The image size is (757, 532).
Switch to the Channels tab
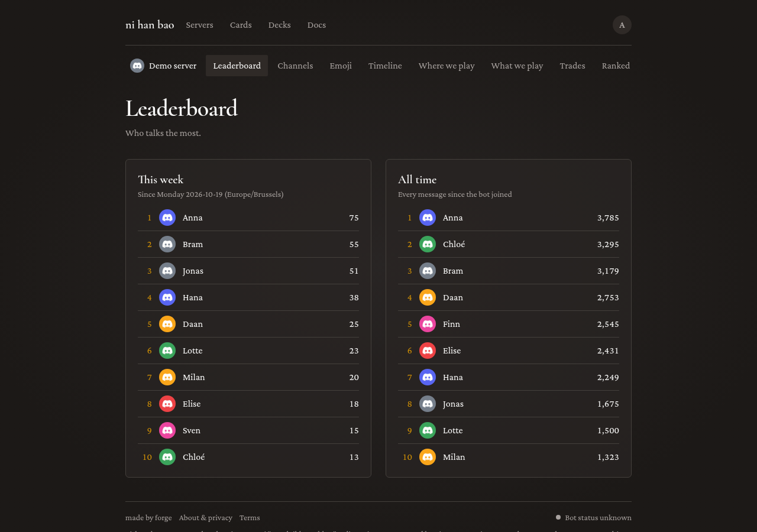(295, 66)
